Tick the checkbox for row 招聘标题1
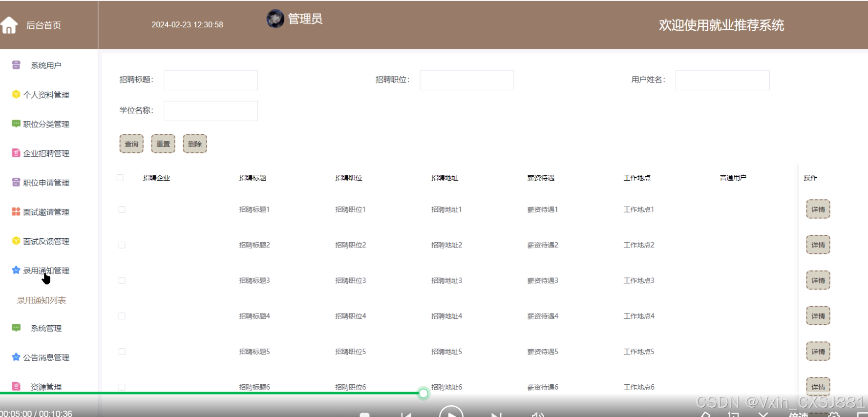Viewport: 868px width, 417px height. pos(122,209)
